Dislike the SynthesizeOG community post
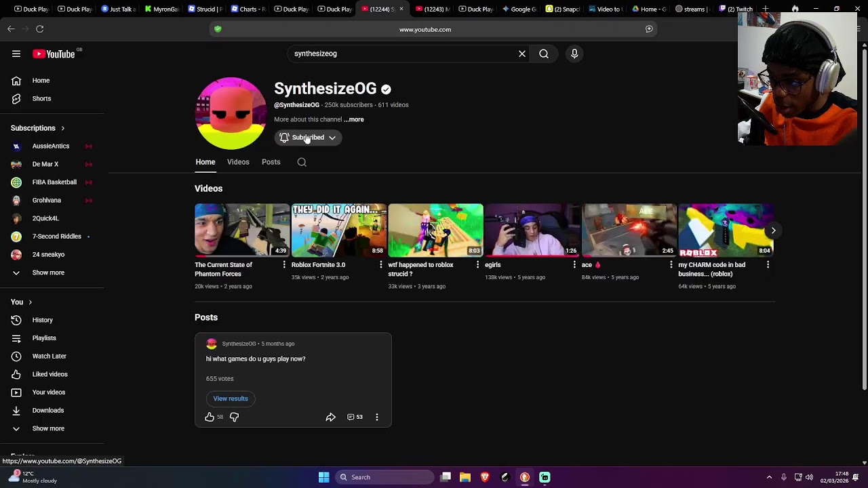This screenshot has height=488, width=868. (x=234, y=417)
